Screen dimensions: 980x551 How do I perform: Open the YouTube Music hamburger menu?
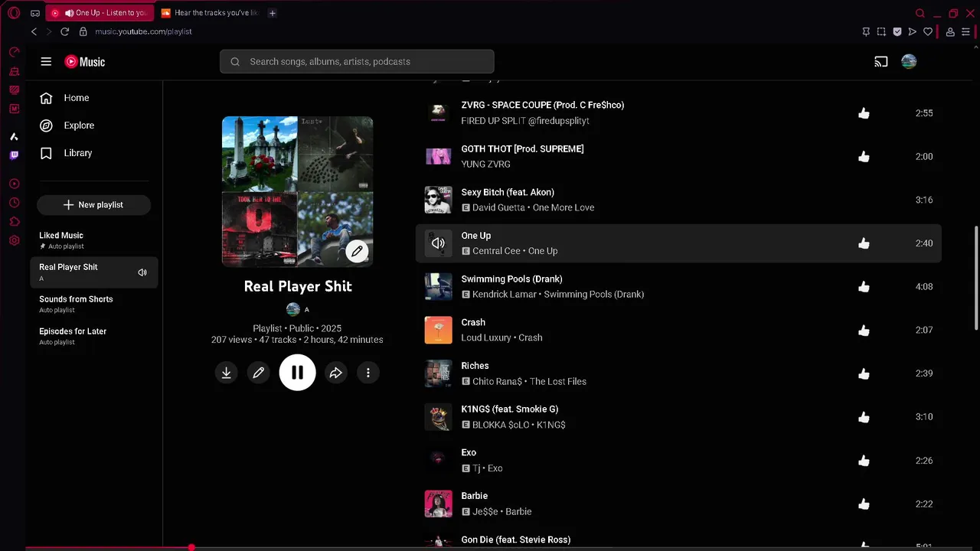tap(46, 62)
